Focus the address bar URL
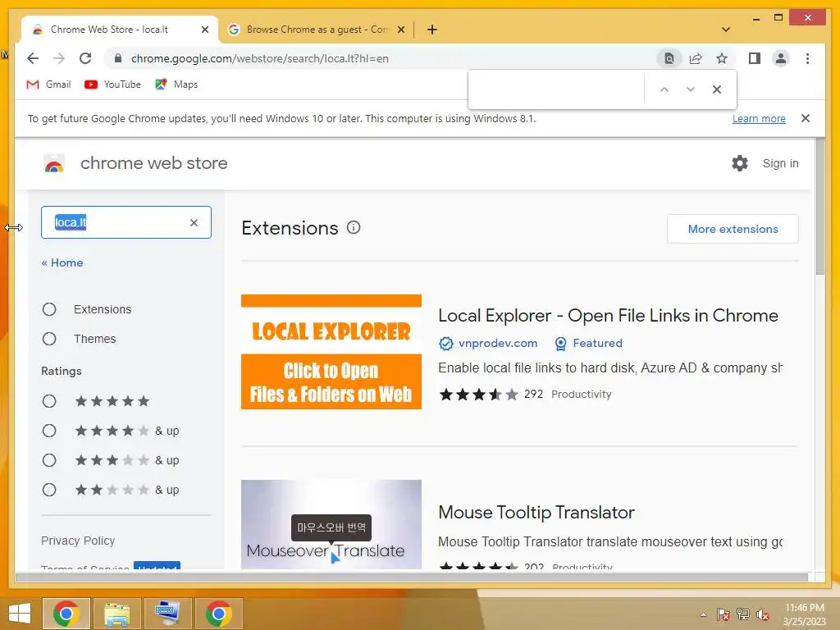The width and height of the screenshot is (840, 630). 260,58
